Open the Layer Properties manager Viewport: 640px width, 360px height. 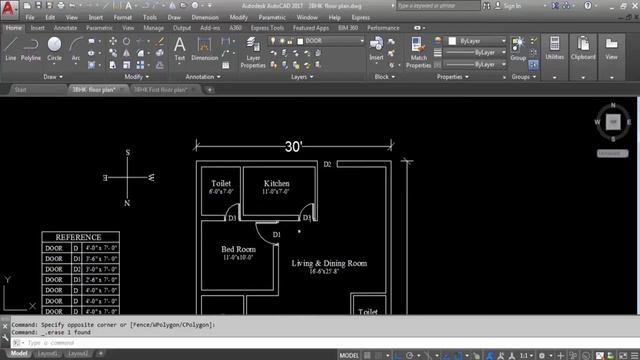coord(253,52)
